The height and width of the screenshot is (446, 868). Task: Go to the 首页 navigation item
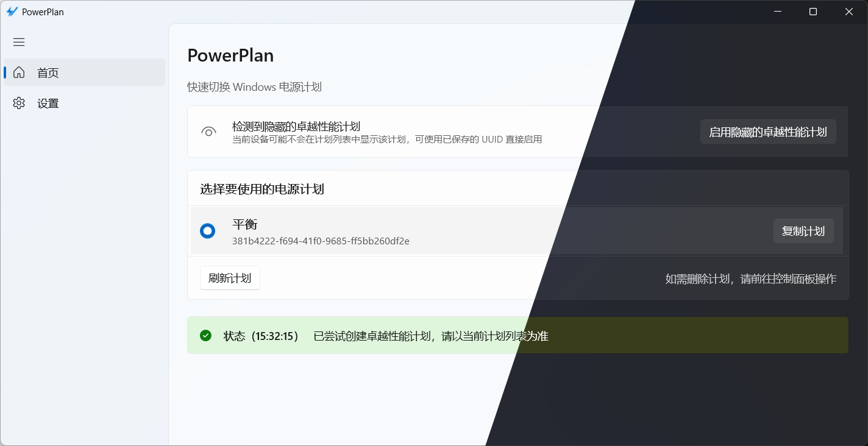pos(85,73)
